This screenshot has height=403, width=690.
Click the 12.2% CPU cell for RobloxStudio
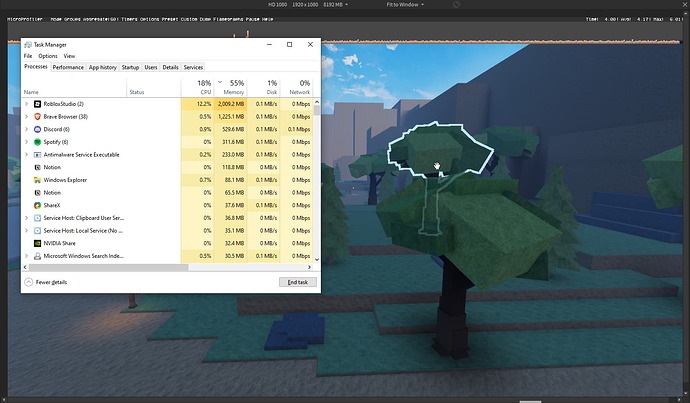197,104
